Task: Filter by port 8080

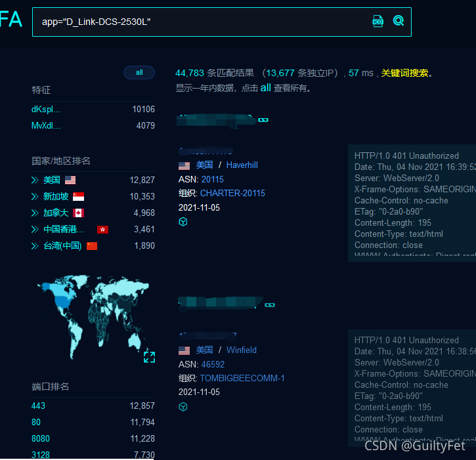Action: pyautogui.click(x=40, y=438)
